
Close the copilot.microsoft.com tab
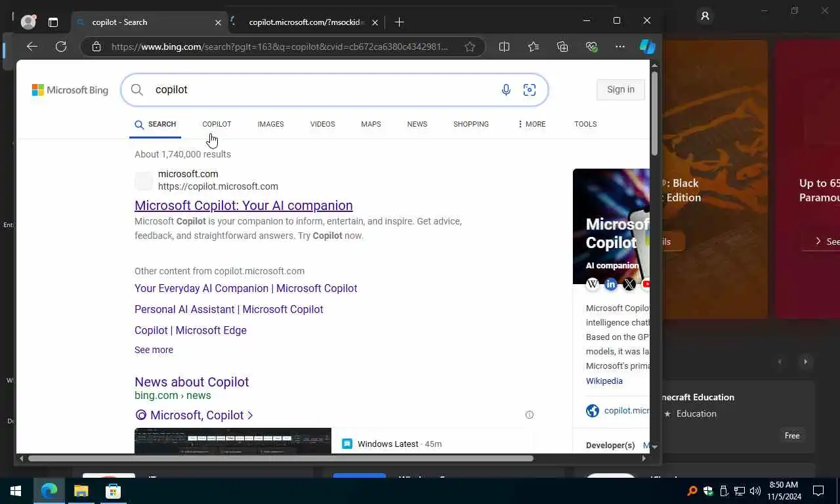pos(375,22)
